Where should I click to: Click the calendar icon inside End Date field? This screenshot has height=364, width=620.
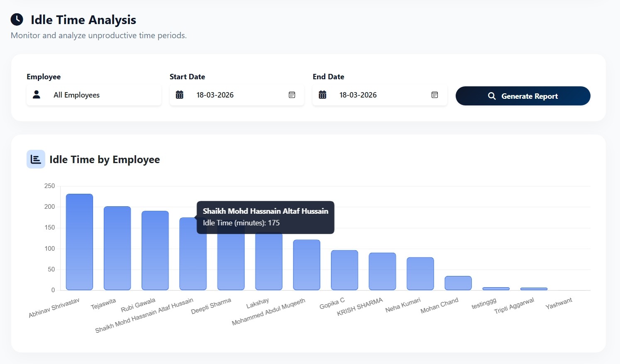click(x=322, y=95)
